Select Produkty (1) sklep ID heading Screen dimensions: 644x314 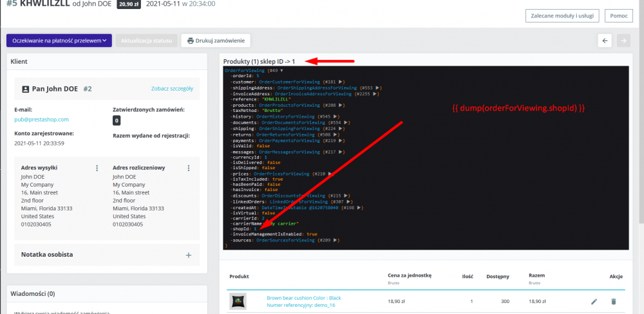point(259,62)
